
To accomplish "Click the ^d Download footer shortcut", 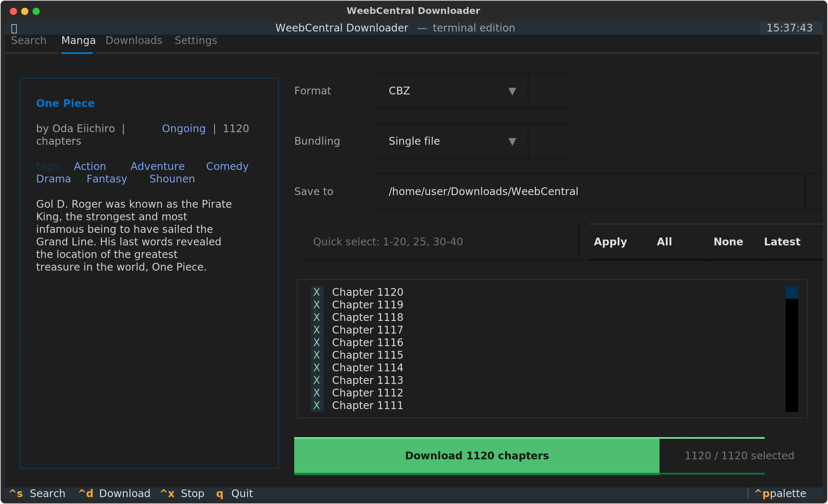I will [x=114, y=493].
